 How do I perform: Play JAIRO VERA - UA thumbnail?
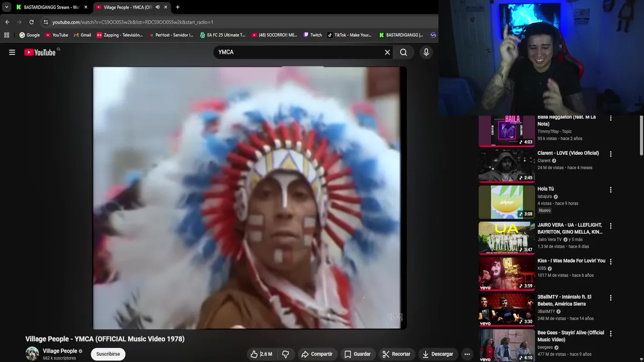[x=507, y=238]
